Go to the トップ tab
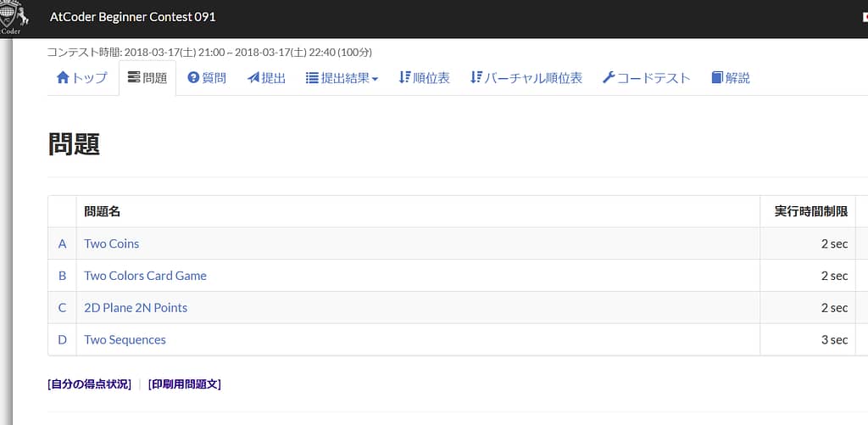Screen dimensions: 868x425 [82, 77]
